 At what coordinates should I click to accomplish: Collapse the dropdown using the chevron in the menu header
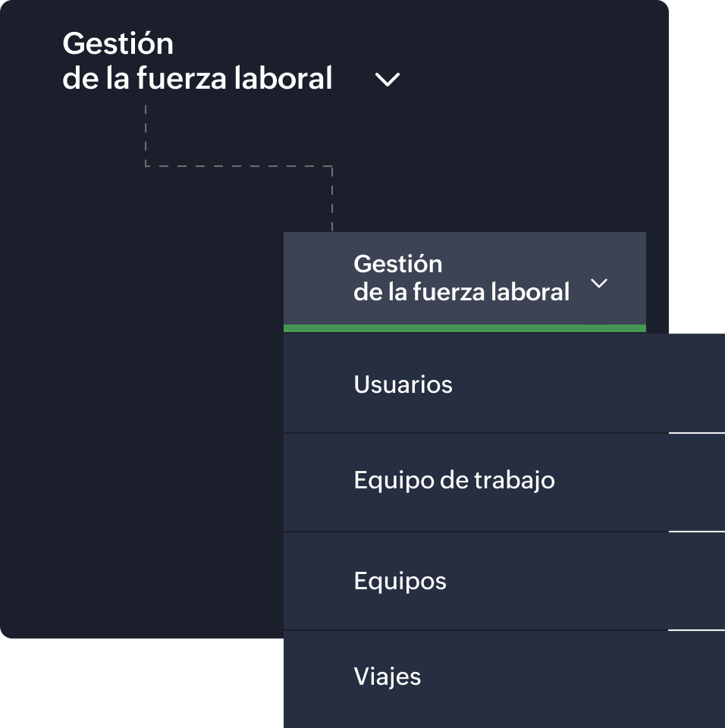(x=600, y=284)
